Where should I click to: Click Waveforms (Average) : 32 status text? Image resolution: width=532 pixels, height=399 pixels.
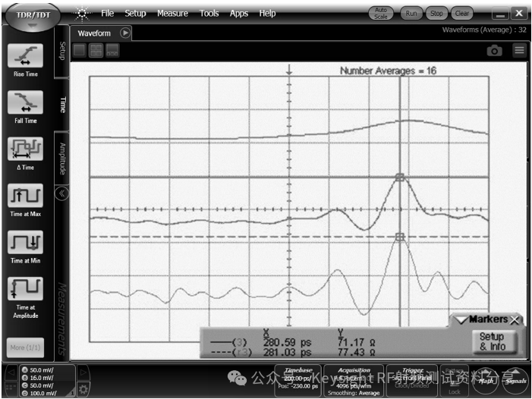[x=484, y=30]
